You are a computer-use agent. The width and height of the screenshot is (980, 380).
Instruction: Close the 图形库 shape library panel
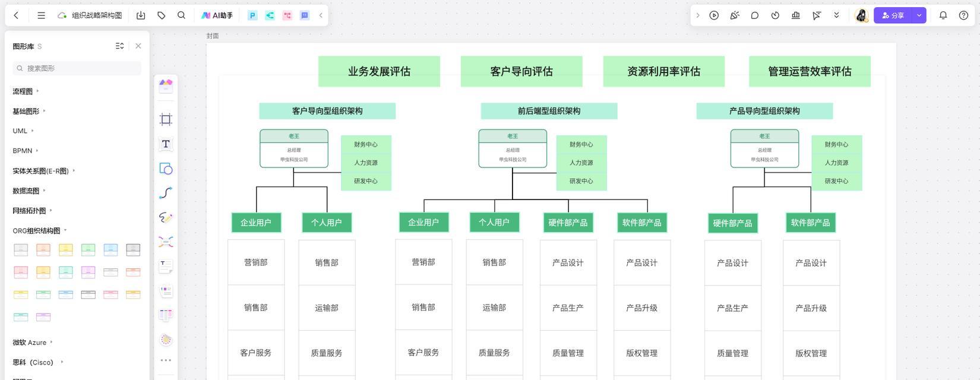[138, 46]
